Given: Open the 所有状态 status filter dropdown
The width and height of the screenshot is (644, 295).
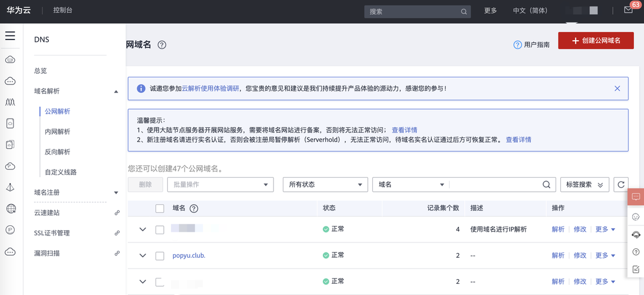Looking at the screenshot, I should (x=325, y=185).
